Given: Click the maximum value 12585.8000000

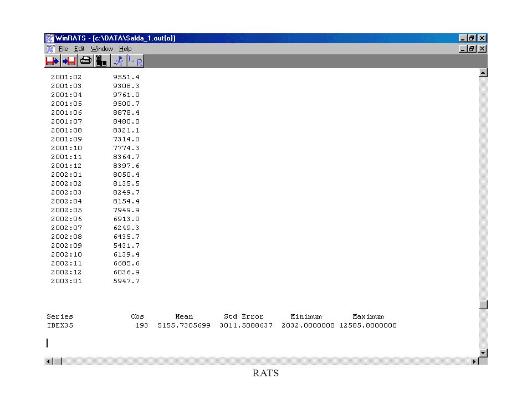Looking at the screenshot, I should click(x=368, y=325).
